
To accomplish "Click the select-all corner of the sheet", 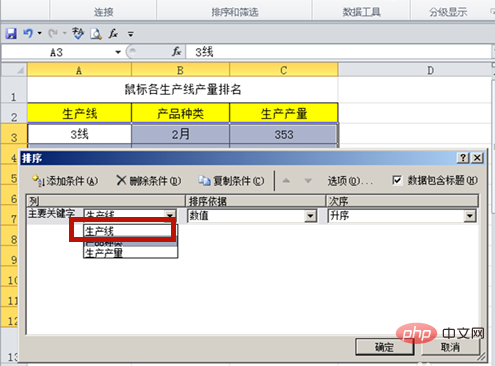I will [14, 70].
